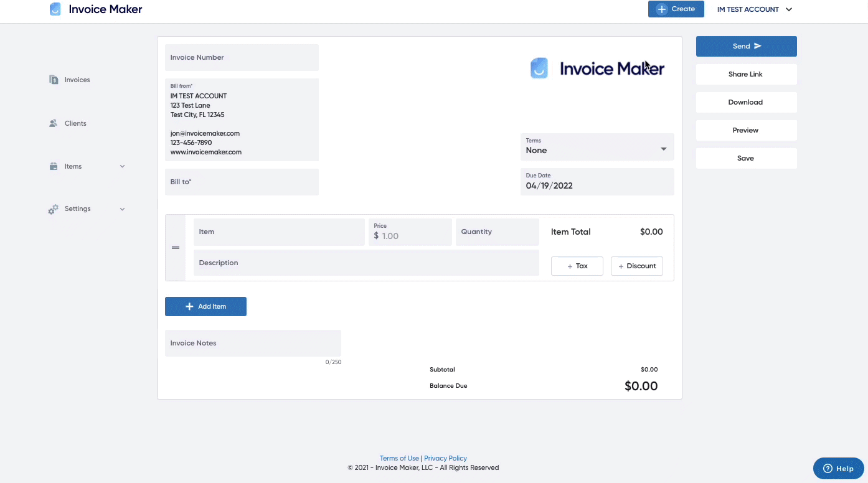Open the Clients sidebar icon

[x=54, y=123]
